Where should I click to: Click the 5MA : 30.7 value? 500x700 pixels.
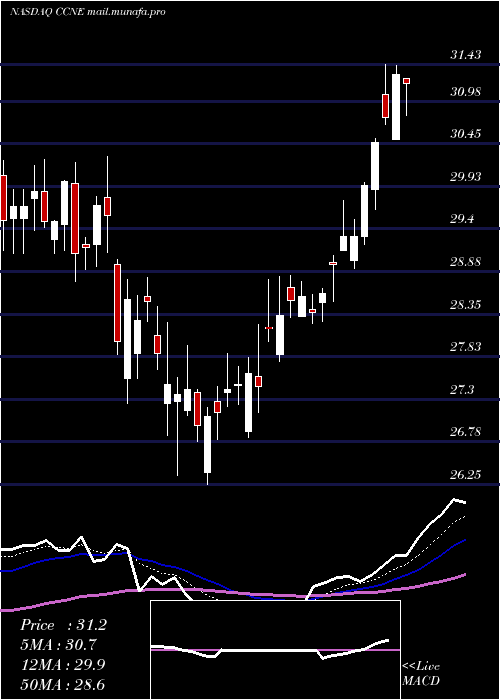[58, 645]
